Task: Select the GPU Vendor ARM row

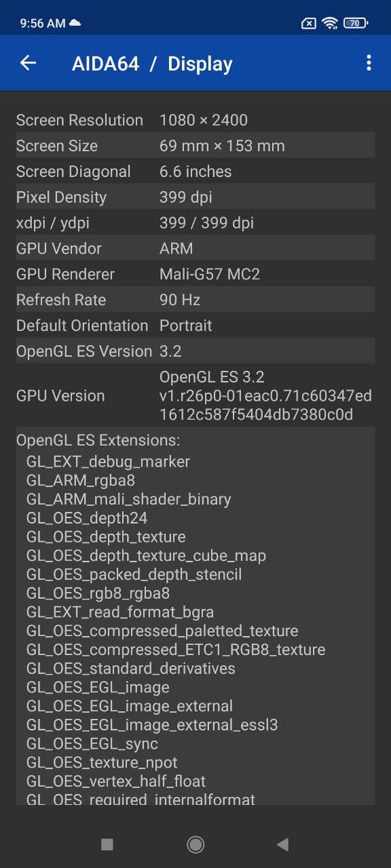Action: point(195,248)
